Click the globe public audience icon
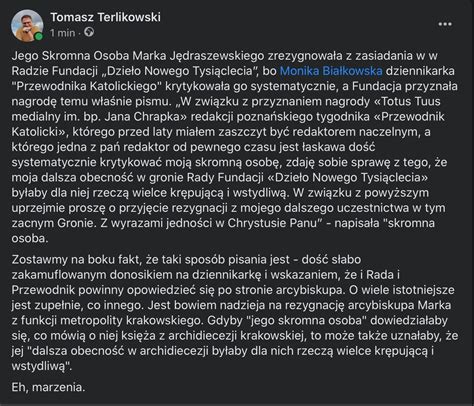Viewport: 474px width, 406px height. tap(89, 32)
